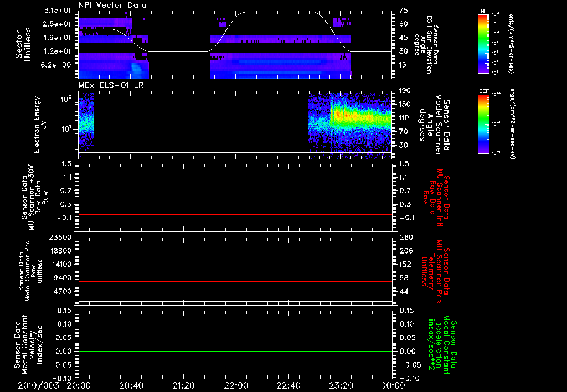
Task: Click the 45 degree sun elevation tick
Action: [403, 38]
